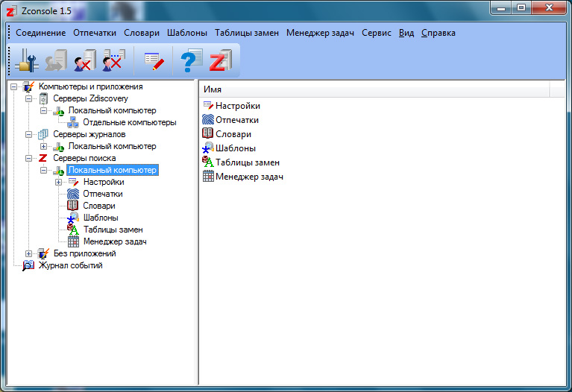
Task: Click the fingerprint Отпечатки icon in right list
Action: [x=208, y=119]
